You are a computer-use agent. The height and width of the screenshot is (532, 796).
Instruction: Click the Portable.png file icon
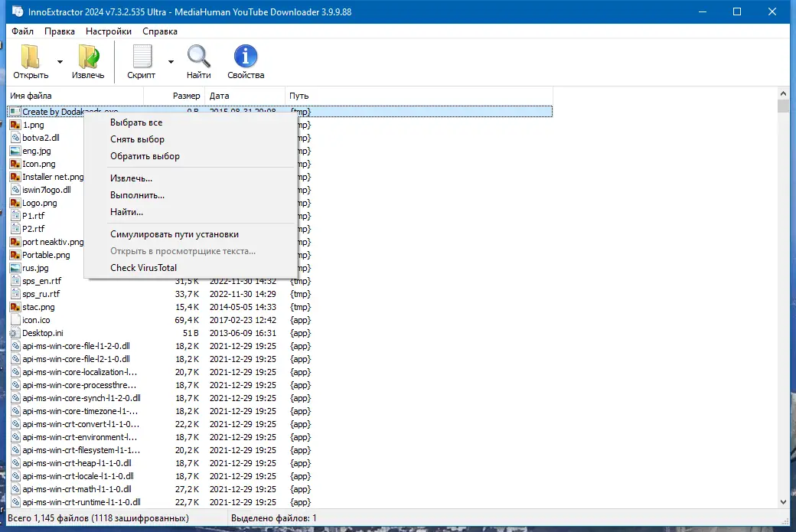click(15, 255)
